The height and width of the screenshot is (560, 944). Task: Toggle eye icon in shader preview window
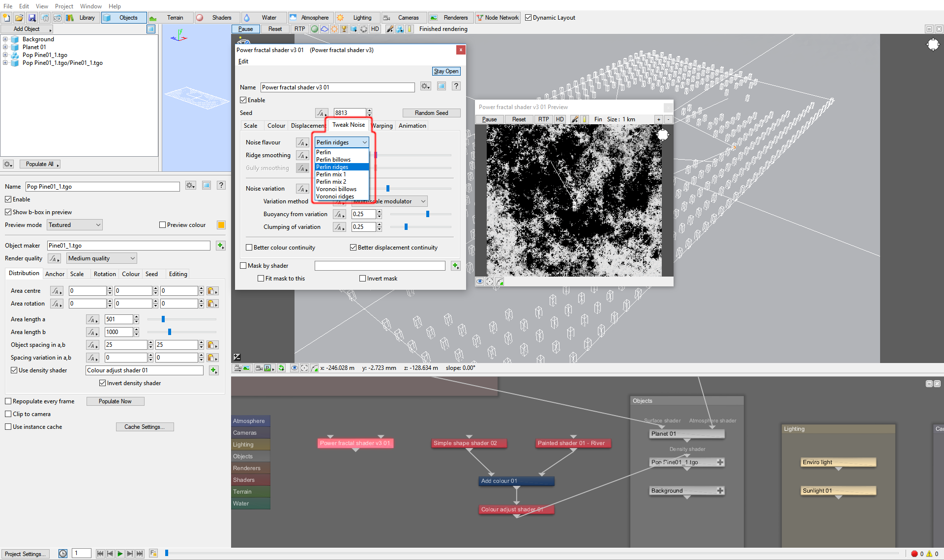[480, 281]
